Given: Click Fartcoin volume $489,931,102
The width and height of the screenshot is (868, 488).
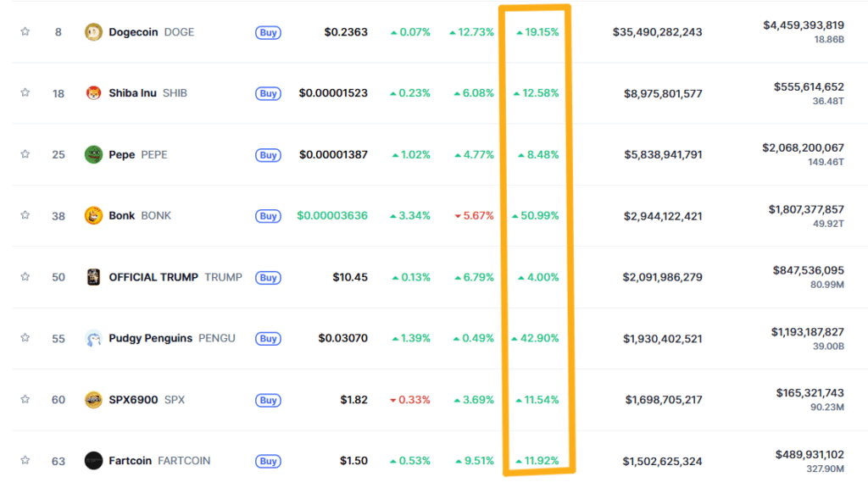Looking at the screenshot, I should [x=810, y=454].
